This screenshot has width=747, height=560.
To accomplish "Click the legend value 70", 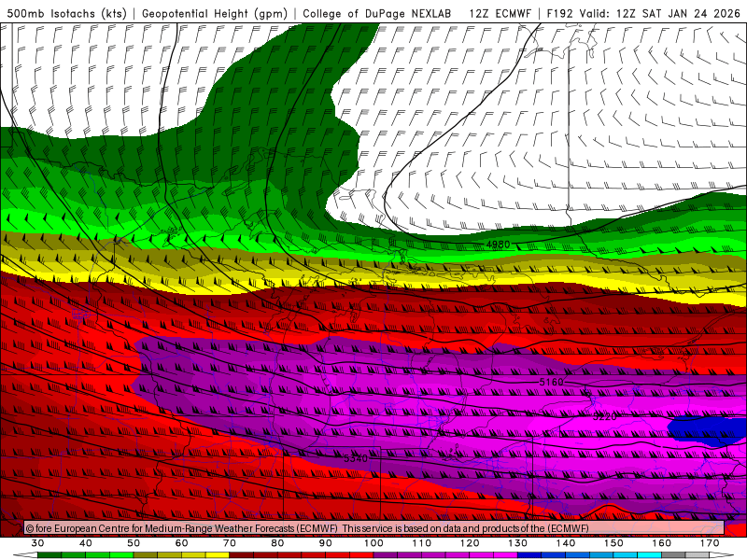I will point(230,543).
